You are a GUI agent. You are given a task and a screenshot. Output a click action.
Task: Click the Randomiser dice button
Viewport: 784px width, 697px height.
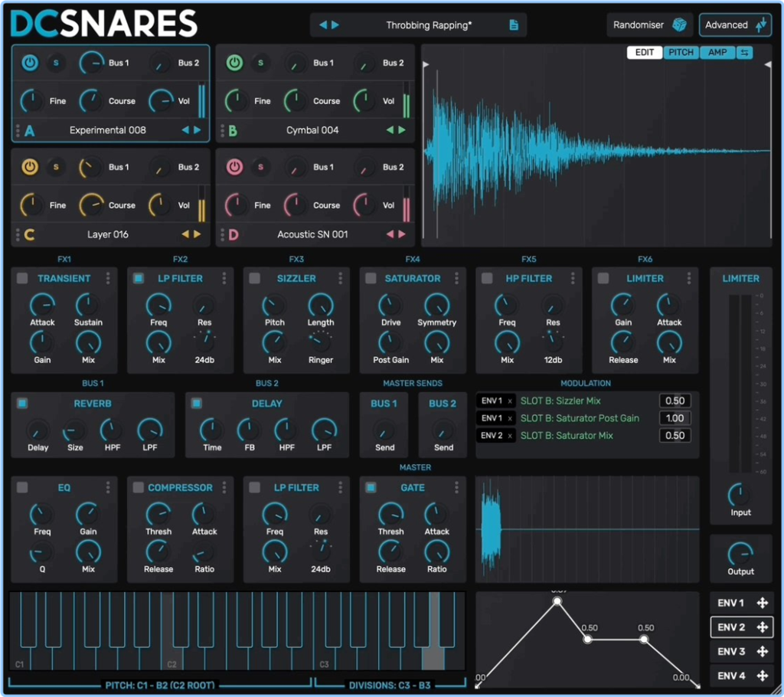point(649,25)
